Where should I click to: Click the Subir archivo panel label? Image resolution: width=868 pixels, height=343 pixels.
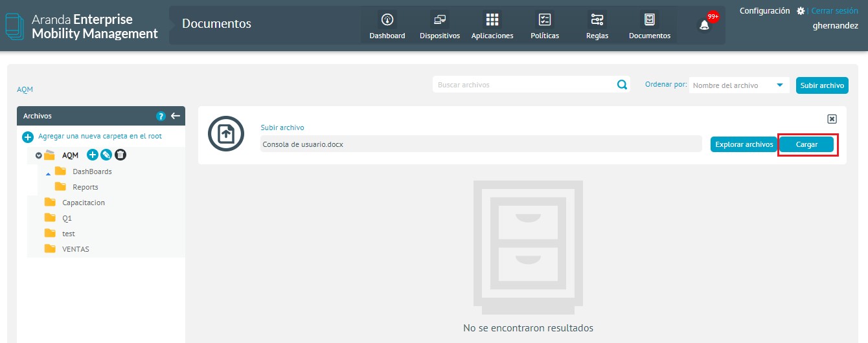tap(282, 128)
